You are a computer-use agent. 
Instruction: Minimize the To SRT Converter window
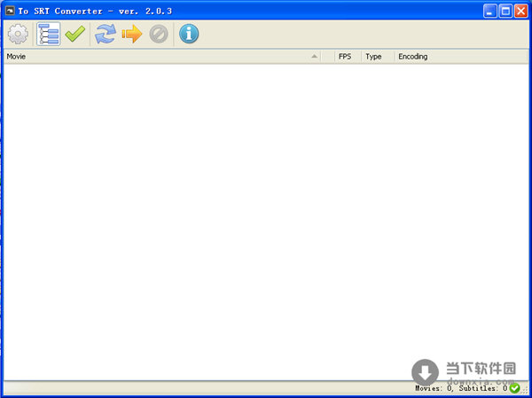[490, 12]
